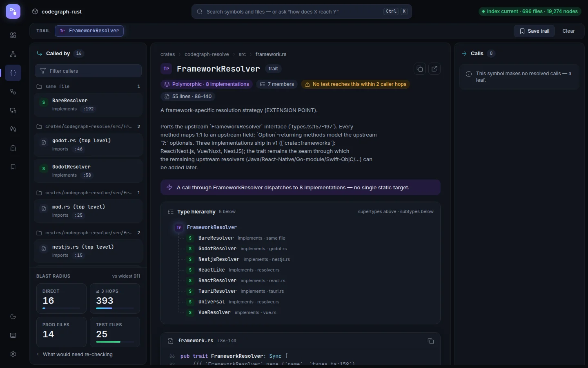Screen dimensions: 588x368
Task: Click the warning triangle on no-test badge
Action: pos(307,84)
